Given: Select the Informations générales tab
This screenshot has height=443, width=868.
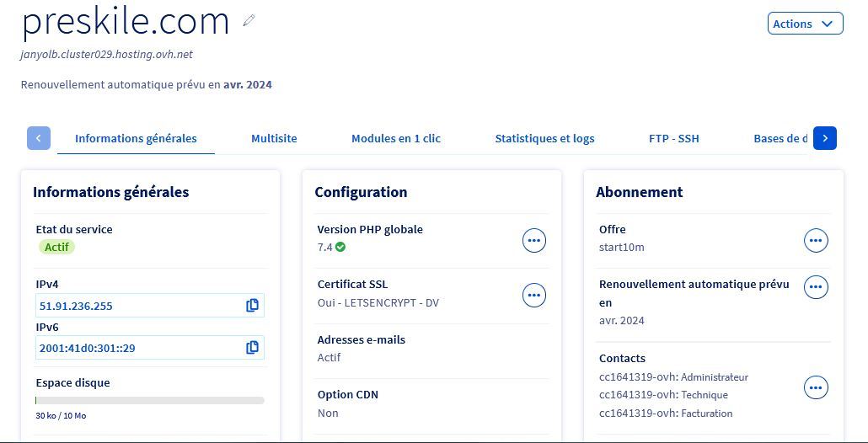Looking at the screenshot, I should (x=136, y=138).
